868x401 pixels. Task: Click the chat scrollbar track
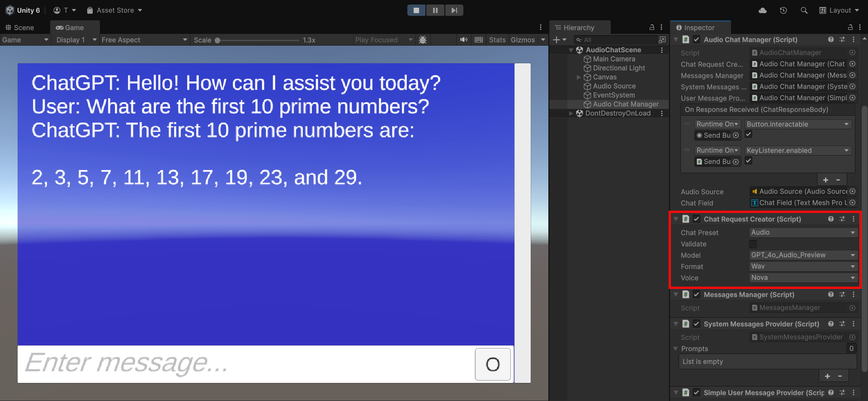click(523, 223)
